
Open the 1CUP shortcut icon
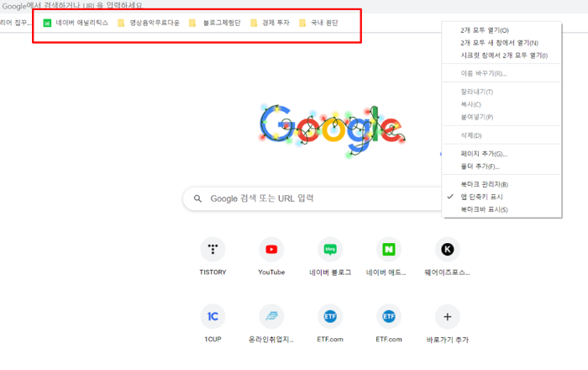click(x=213, y=316)
